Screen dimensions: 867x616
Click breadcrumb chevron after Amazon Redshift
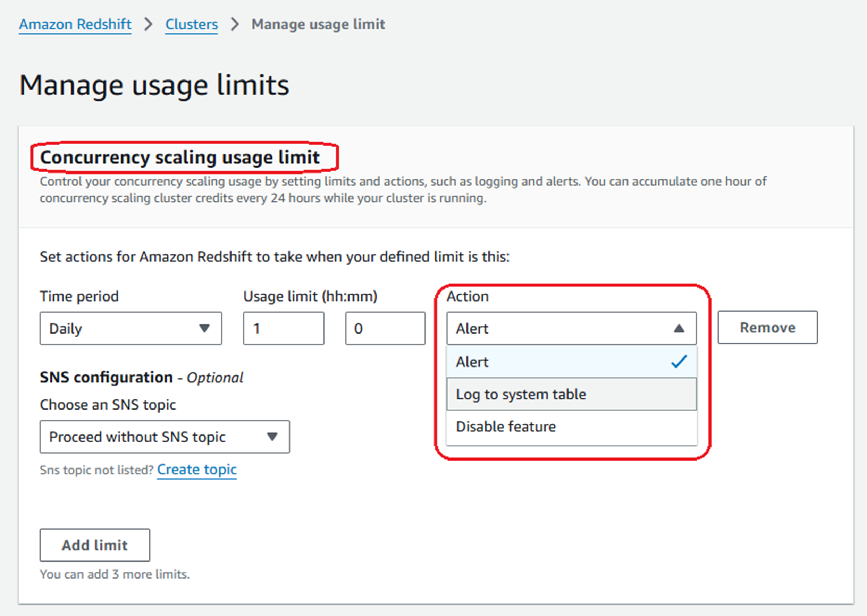click(x=148, y=24)
